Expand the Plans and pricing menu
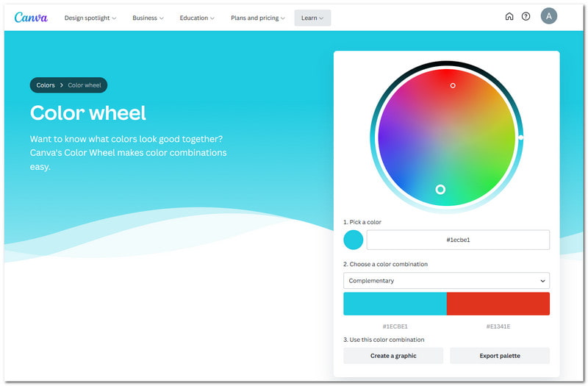Image resolution: width=588 pixels, height=386 pixels. click(x=258, y=18)
